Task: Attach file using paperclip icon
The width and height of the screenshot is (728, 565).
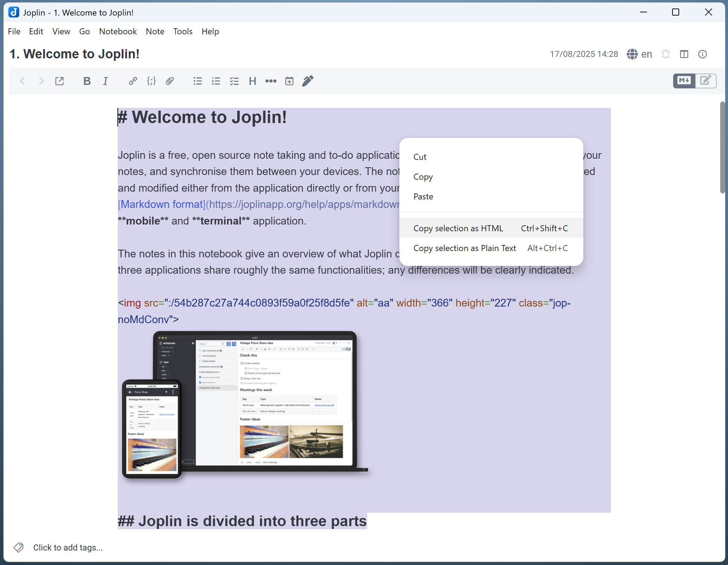Action: click(x=170, y=81)
